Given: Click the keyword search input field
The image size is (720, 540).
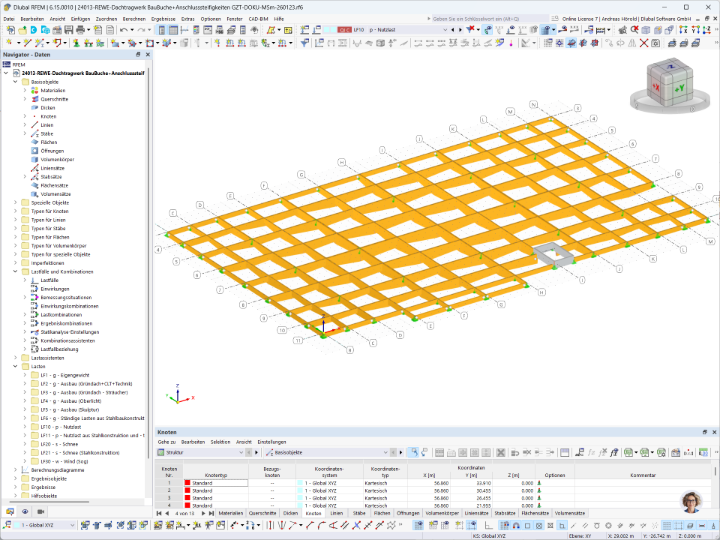Looking at the screenshot, I should point(488,19).
